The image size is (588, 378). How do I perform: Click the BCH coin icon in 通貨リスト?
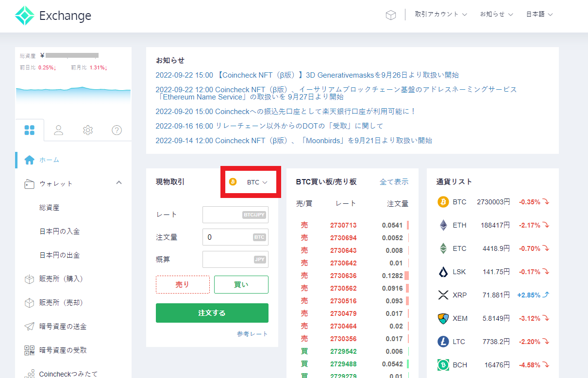pyautogui.click(x=443, y=365)
